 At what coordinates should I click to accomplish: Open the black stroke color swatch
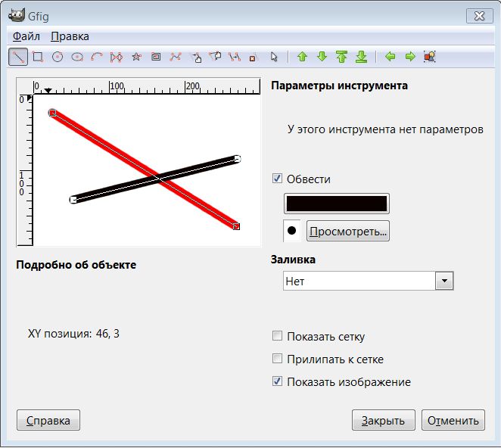336,204
